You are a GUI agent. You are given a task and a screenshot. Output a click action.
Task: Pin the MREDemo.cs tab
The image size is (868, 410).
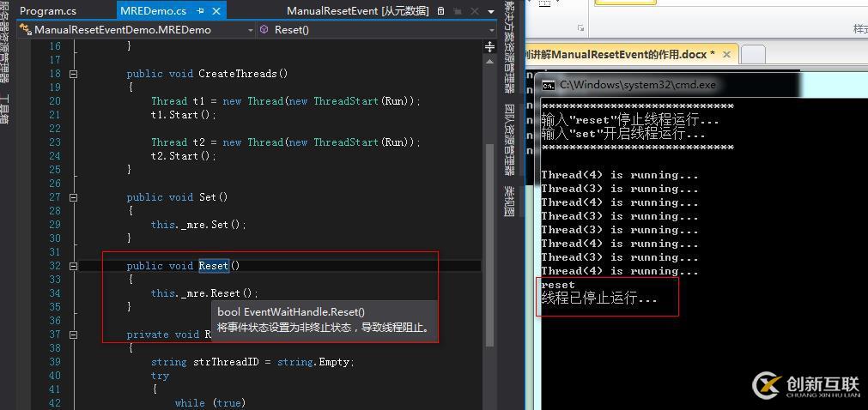(x=200, y=11)
